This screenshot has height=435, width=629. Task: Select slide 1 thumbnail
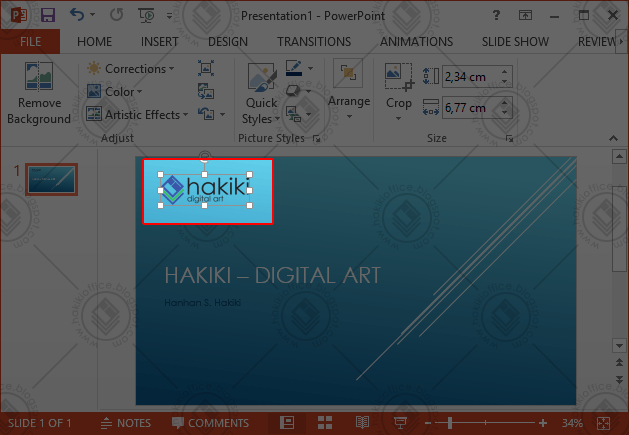click(51, 179)
